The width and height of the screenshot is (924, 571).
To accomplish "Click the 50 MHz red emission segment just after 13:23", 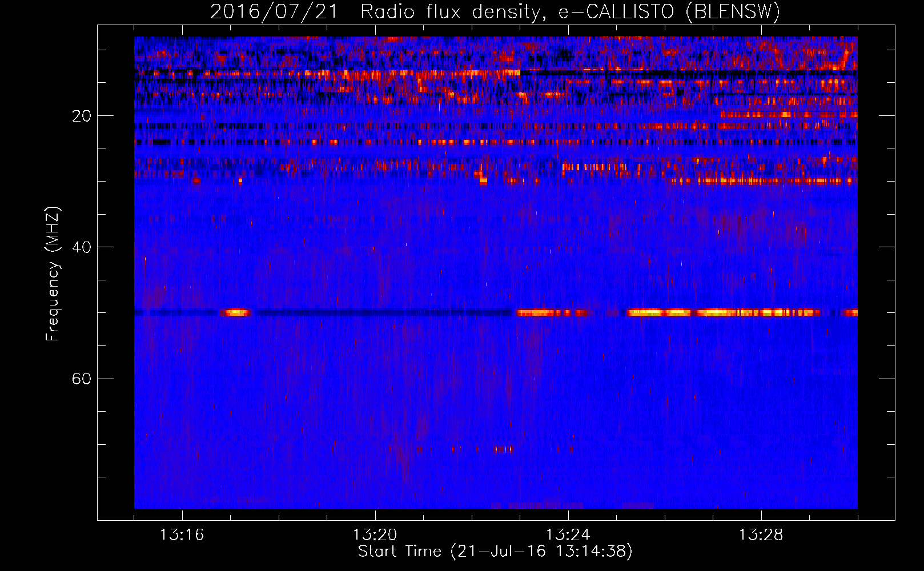I will click(553, 312).
